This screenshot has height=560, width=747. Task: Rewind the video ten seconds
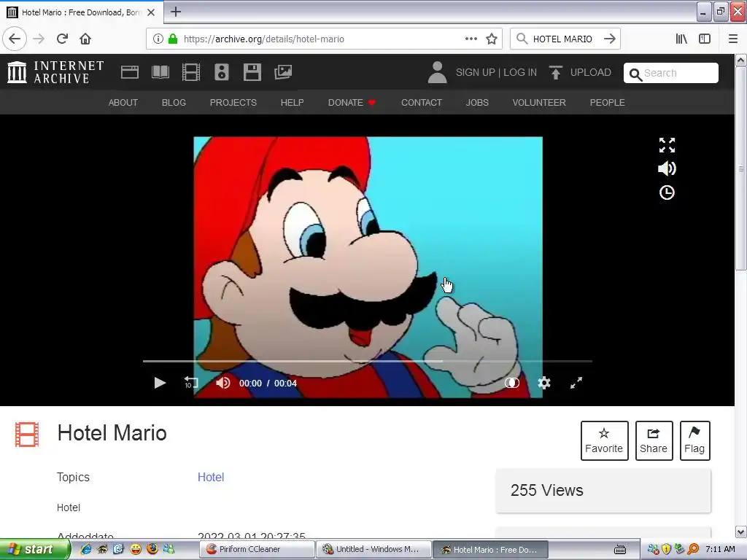tap(191, 383)
